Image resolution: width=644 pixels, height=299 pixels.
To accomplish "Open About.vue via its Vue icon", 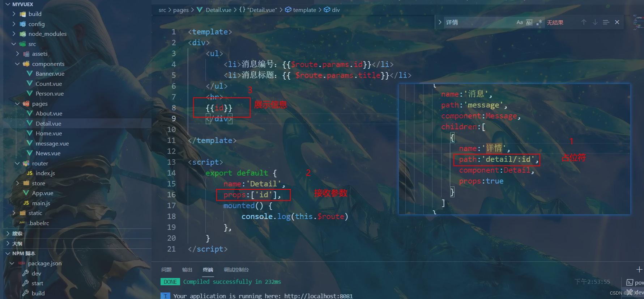I will click(30, 113).
